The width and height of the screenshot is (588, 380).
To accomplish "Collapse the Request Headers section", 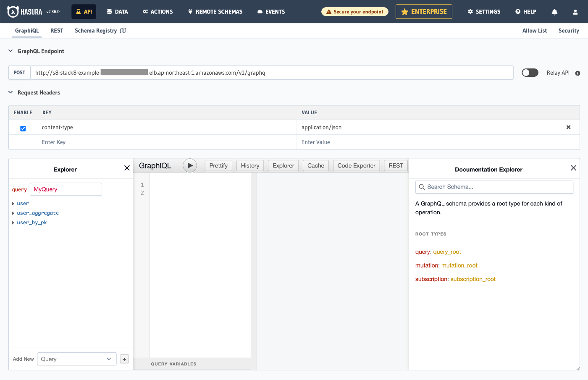I will tap(10, 92).
